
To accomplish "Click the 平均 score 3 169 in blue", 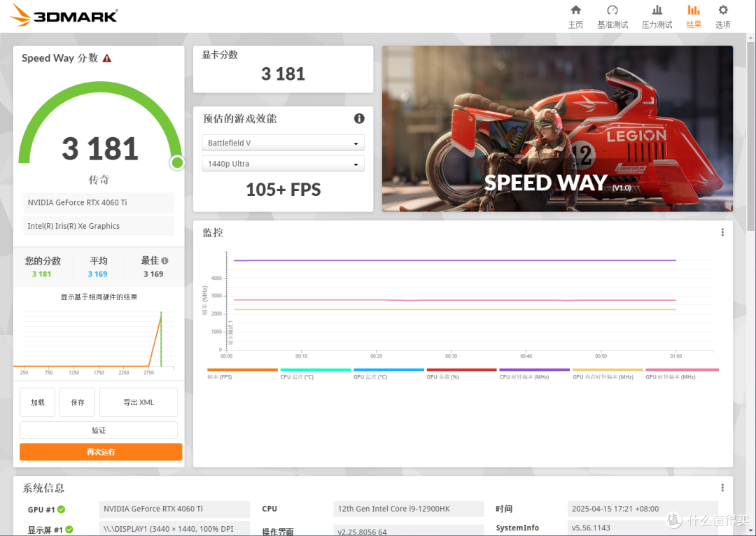I will point(97,274).
